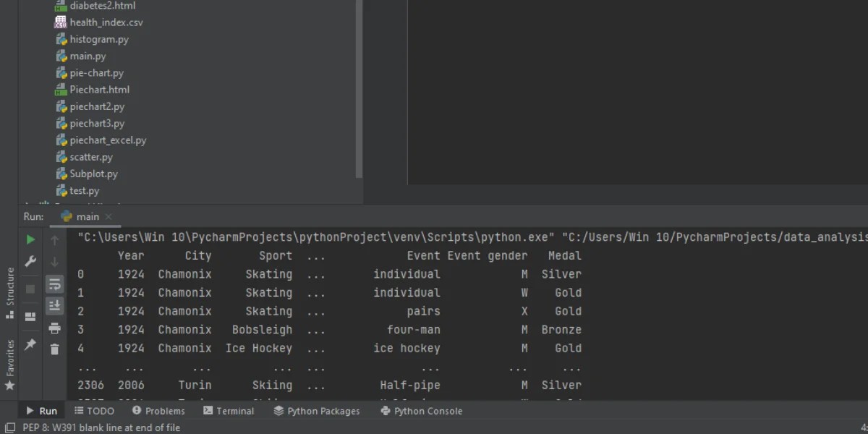
Task: Select piechart_excel.py in project tree
Action: point(101,140)
